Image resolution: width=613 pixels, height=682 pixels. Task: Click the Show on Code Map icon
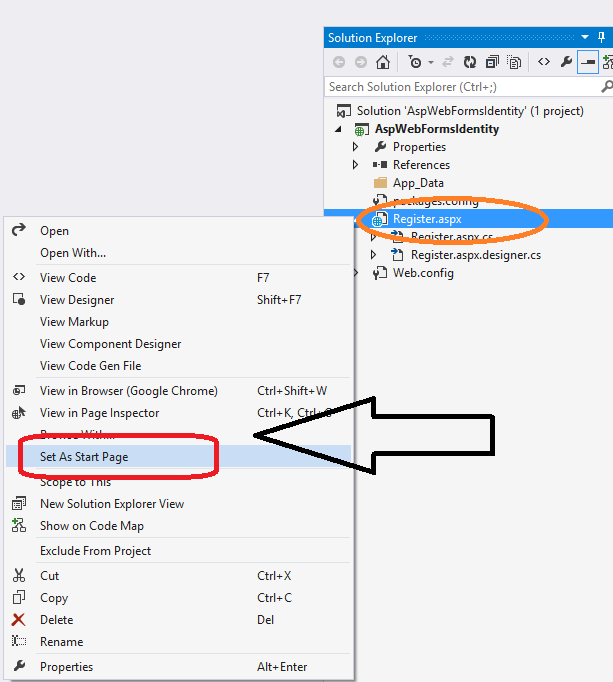19,525
